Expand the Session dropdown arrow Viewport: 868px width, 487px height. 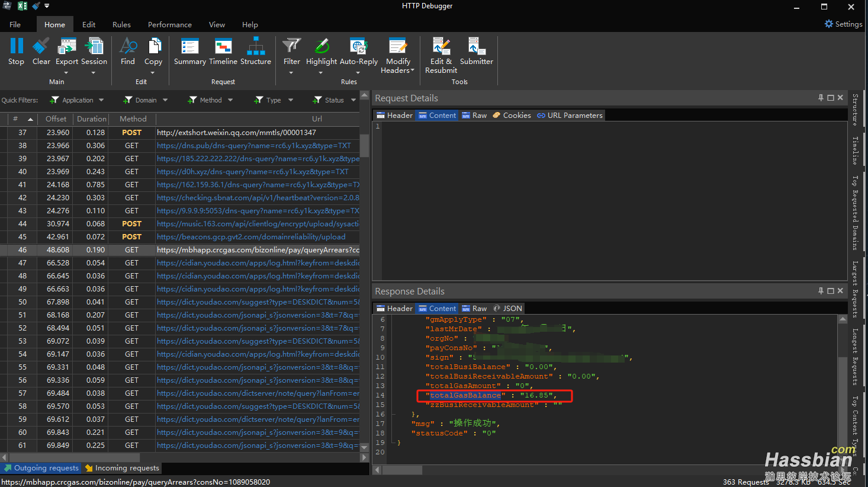[x=94, y=73]
